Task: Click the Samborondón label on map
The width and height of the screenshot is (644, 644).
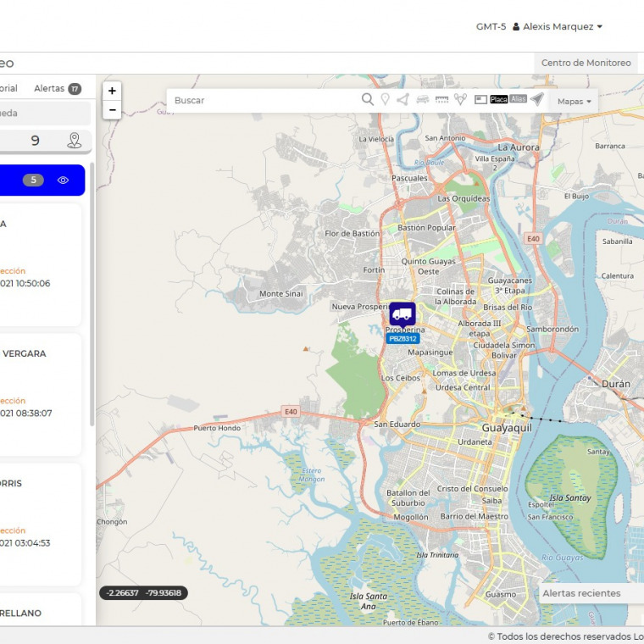Action: coord(552,329)
